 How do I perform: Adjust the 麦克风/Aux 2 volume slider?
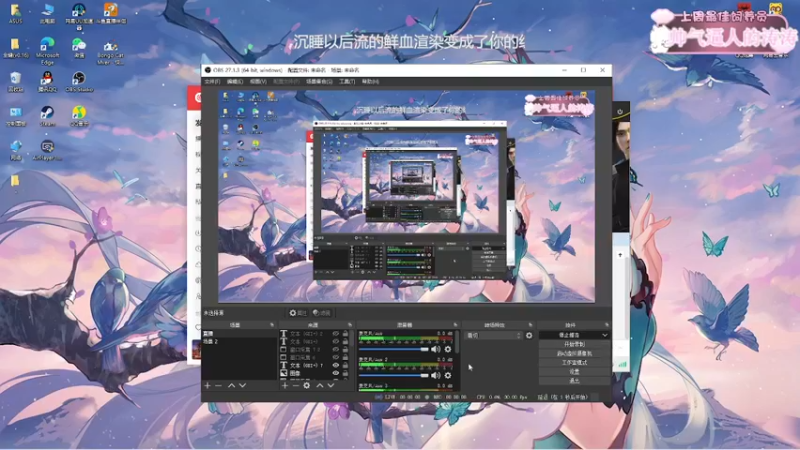coord(394,376)
